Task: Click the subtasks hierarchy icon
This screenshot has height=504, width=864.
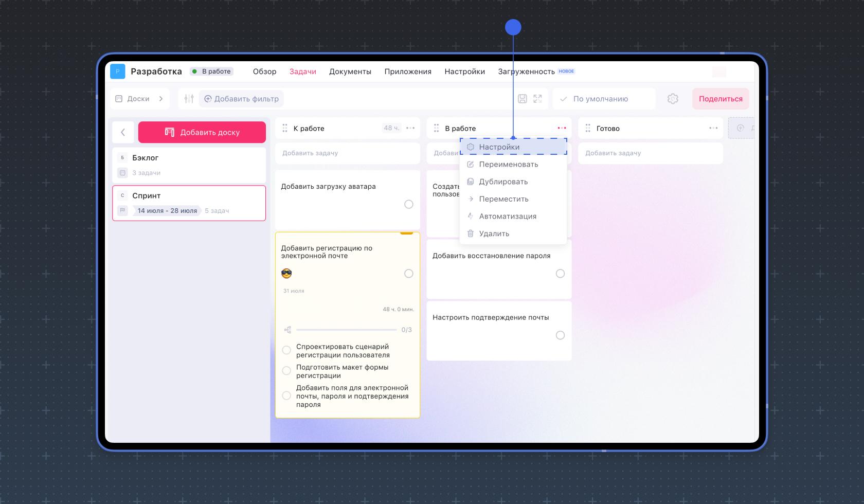Action: (287, 330)
